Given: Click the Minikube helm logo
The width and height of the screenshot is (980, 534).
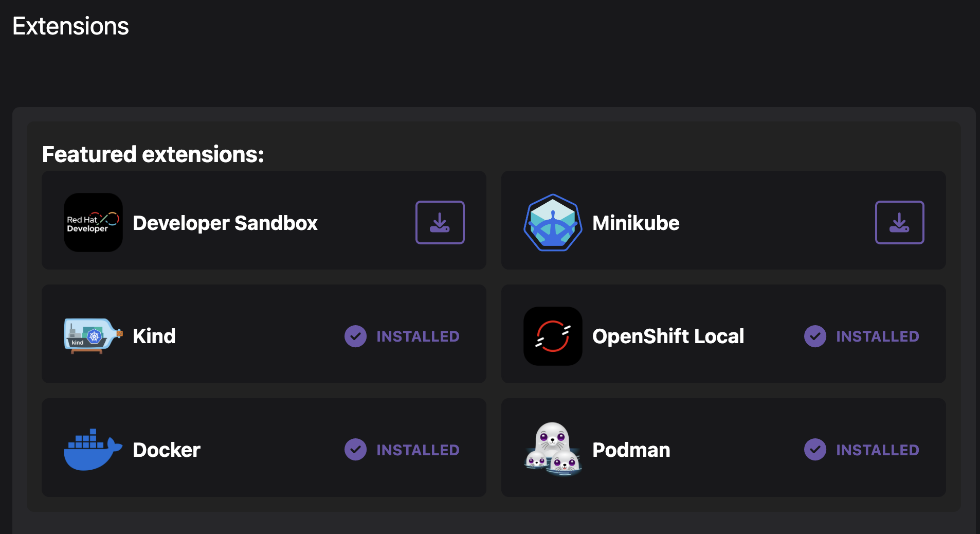Looking at the screenshot, I should coord(553,222).
